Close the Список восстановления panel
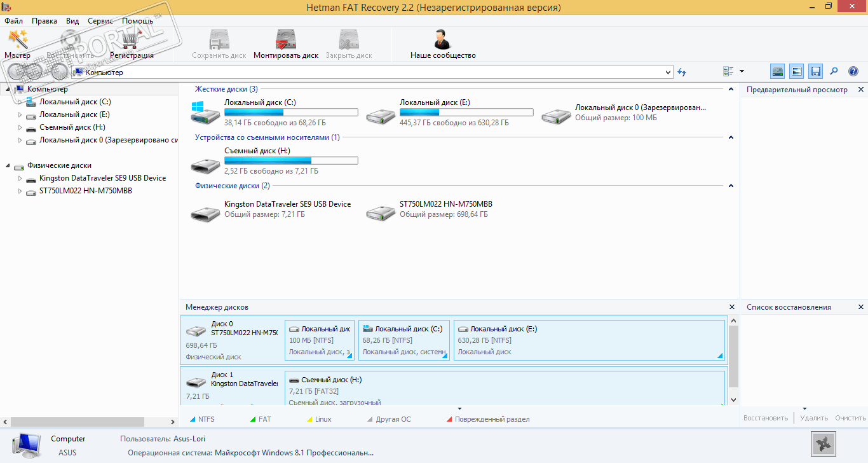The height and width of the screenshot is (463, 868). click(x=861, y=307)
